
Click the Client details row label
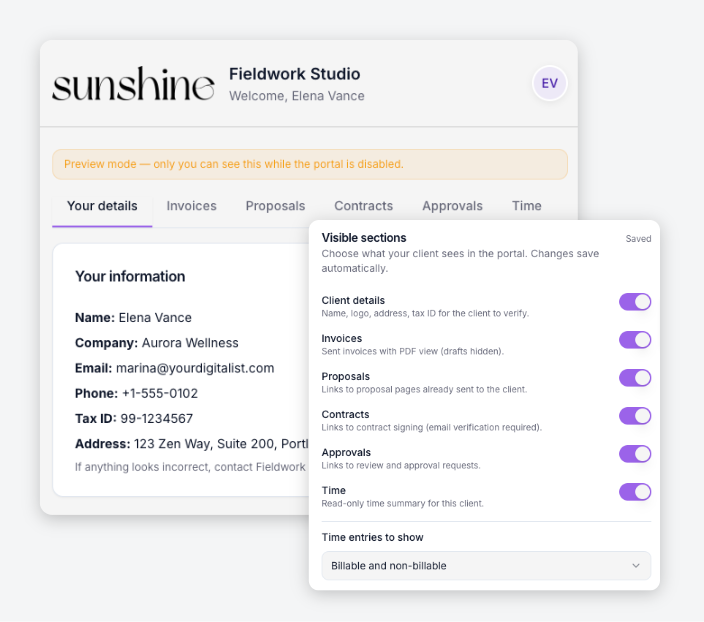tap(353, 300)
